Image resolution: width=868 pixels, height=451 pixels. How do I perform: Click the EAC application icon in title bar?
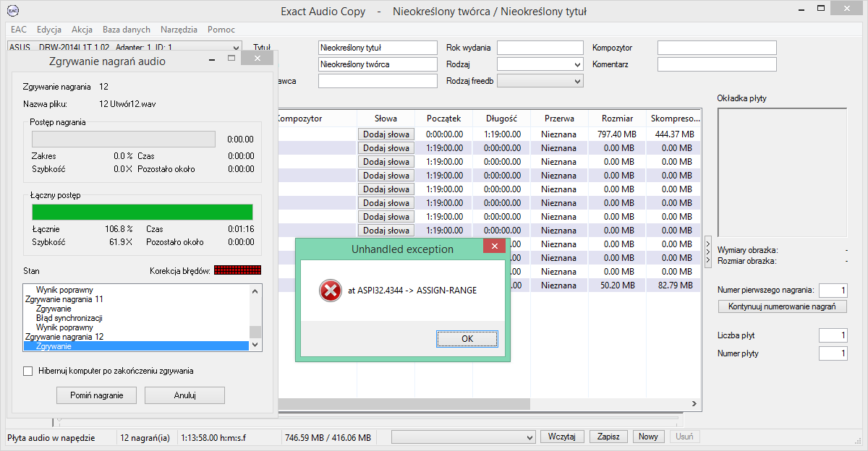point(13,12)
